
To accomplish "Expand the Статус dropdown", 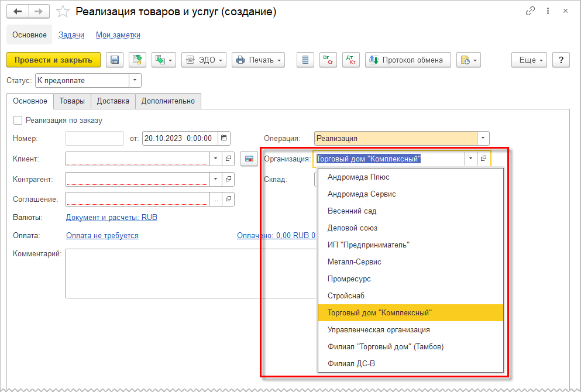I will (x=135, y=80).
